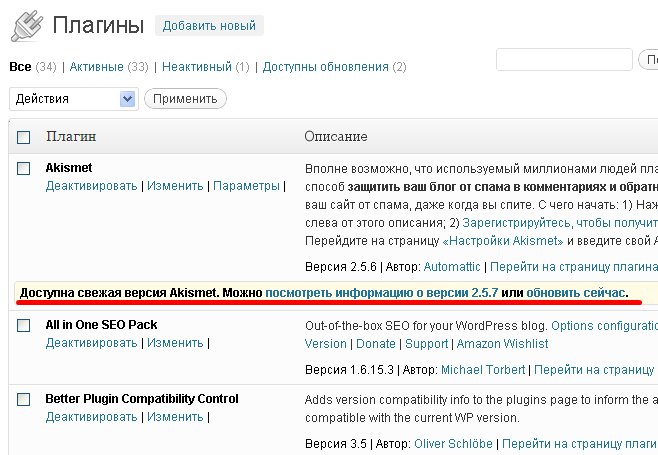Open the «Настройки Akismet» link
The image size is (658, 455).
pos(503,241)
